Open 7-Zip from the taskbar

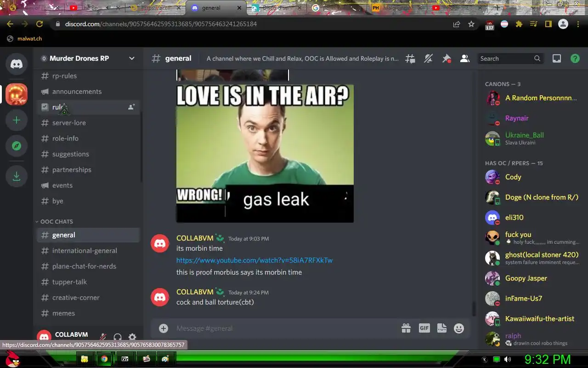point(125,359)
